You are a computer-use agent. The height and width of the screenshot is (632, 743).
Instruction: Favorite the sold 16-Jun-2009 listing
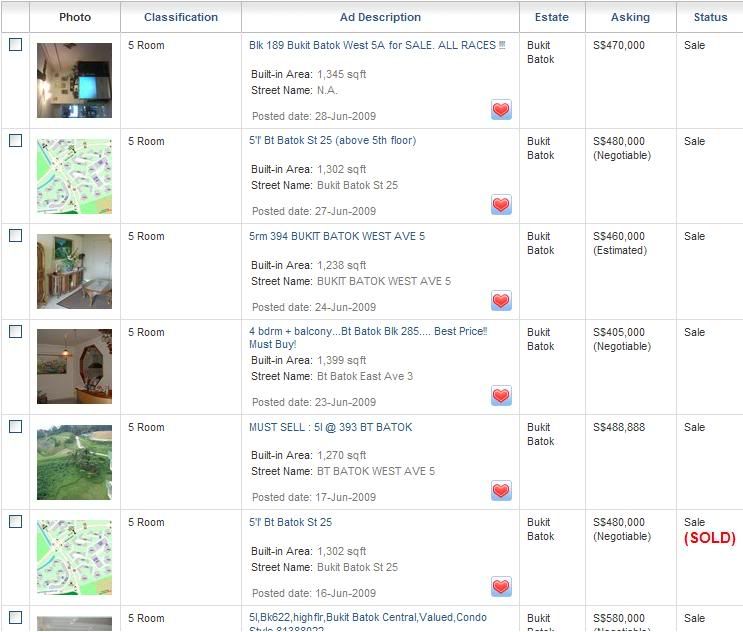pos(501,587)
